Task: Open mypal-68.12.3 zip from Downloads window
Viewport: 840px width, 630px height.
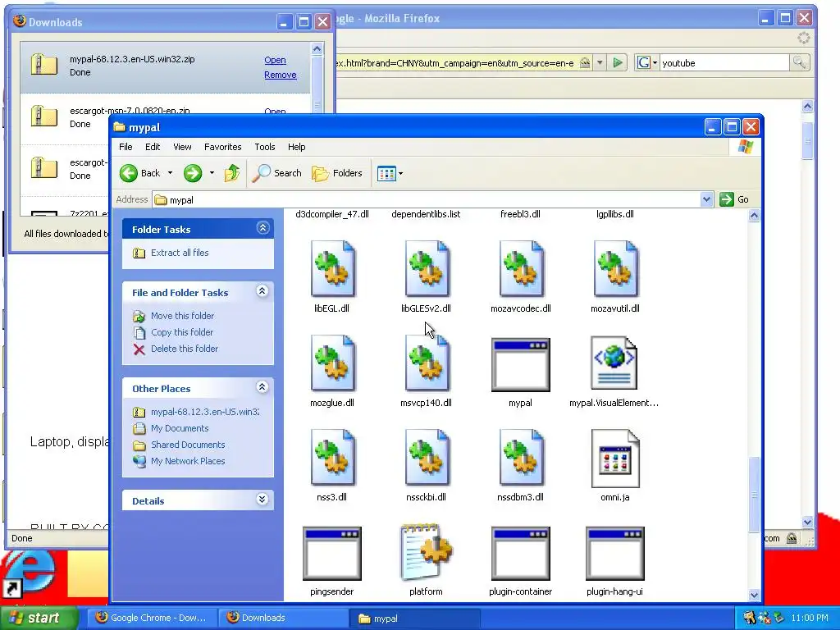Action: 275,60
